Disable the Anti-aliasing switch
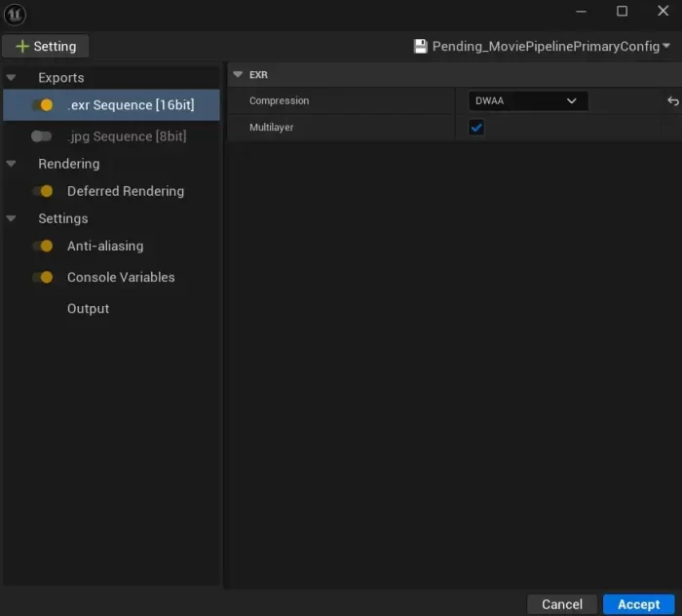The width and height of the screenshot is (682, 616). 42,246
